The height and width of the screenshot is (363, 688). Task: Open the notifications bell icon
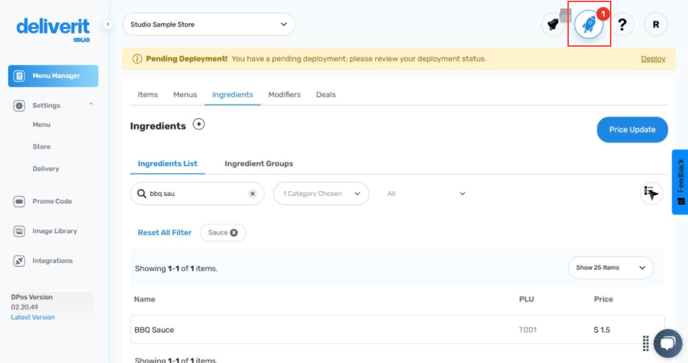[x=553, y=25]
